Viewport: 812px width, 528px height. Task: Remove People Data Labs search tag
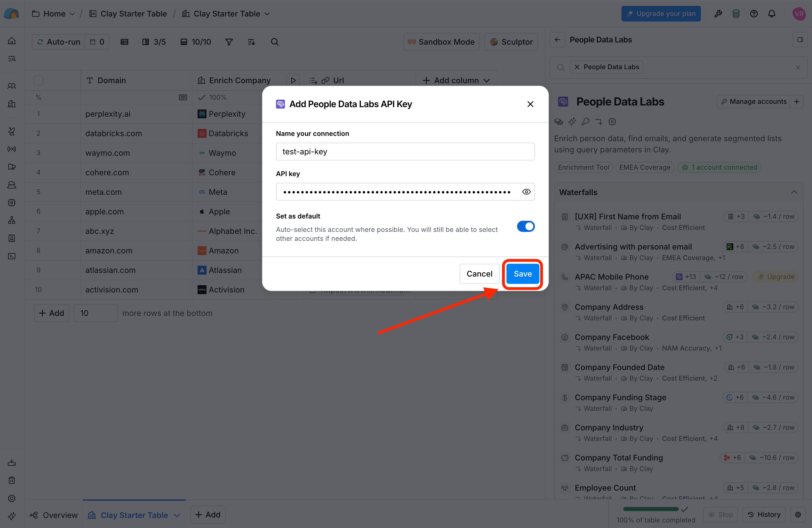(x=577, y=67)
